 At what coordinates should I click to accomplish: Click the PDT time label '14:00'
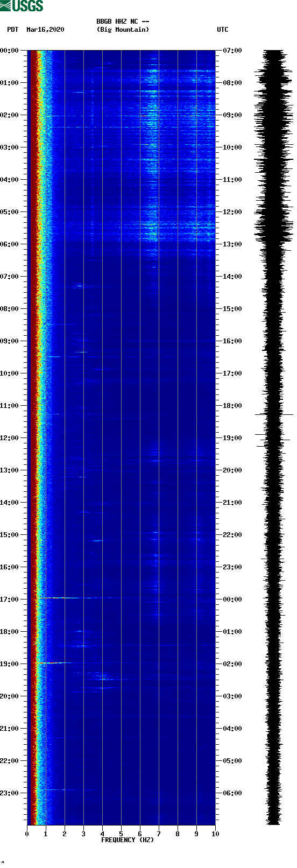[x=10, y=503]
